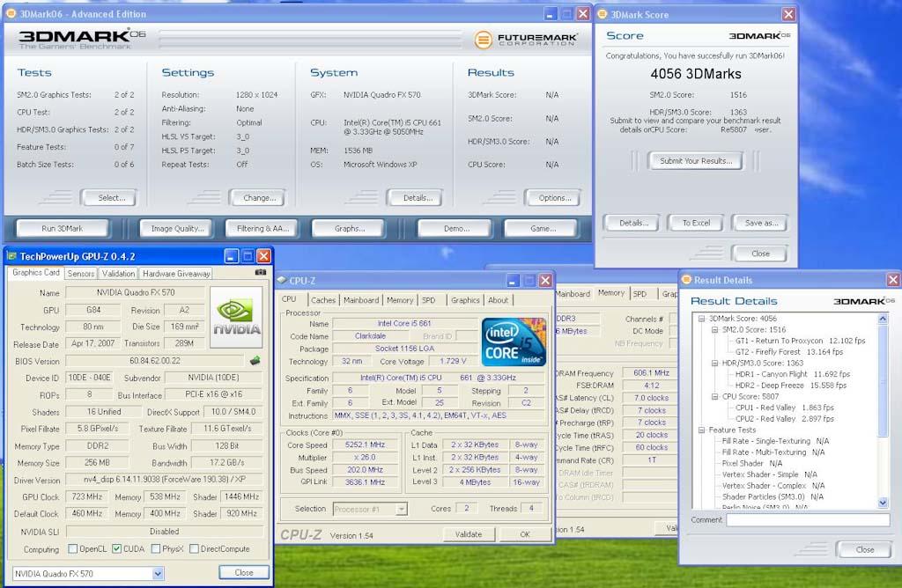Click the GPU-Z screenshot camera icon
The width and height of the screenshot is (902, 588).
click(x=261, y=273)
